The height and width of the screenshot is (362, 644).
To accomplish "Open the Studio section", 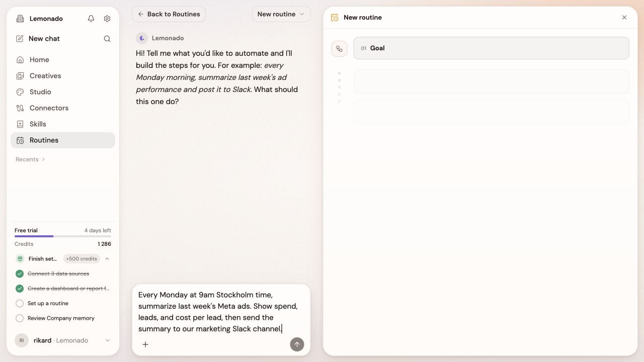I will click(63, 92).
